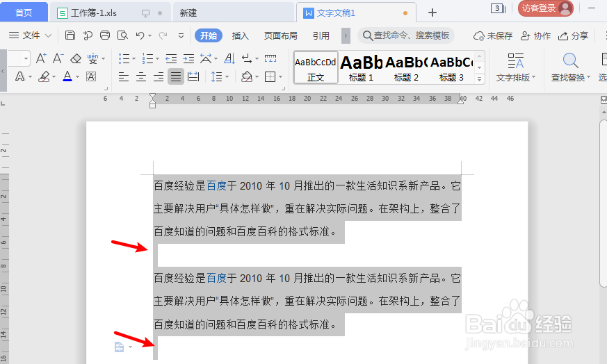Screen dimensions: 607x364
Task: Apply the 标题 2 style
Action: [x=406, y=67]
